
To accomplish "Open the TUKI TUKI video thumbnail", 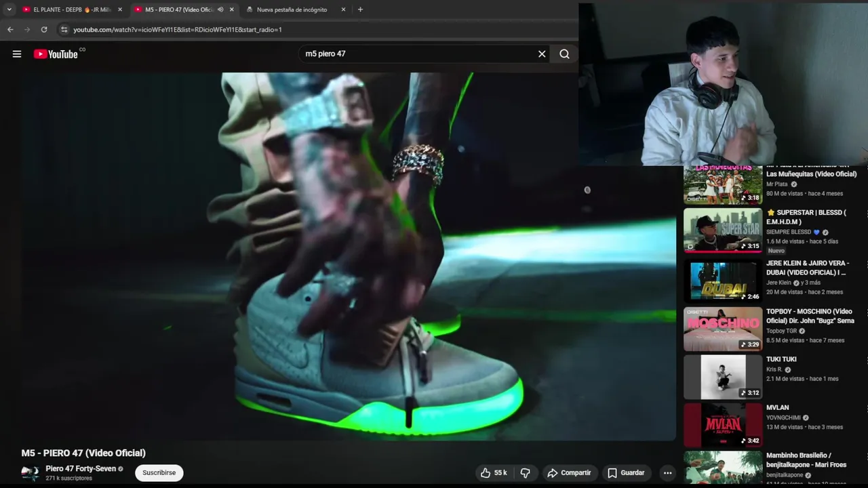I will [723, 377].
